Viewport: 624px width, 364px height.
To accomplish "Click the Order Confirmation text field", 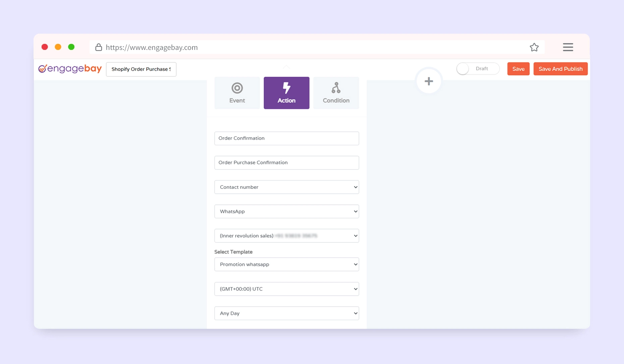I will [286, 138].
